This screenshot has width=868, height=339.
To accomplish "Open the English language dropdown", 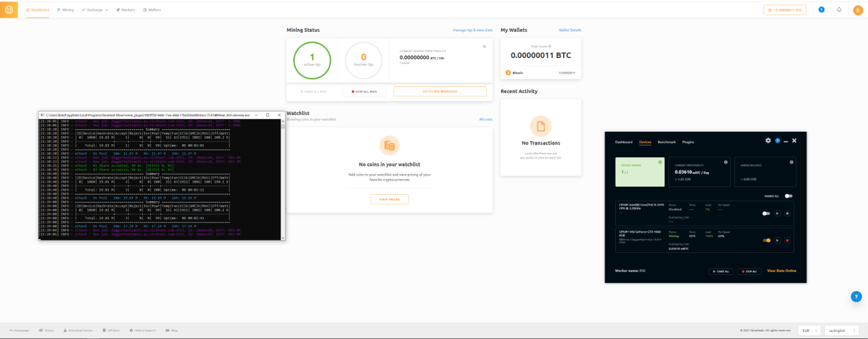I will tap(842, 330).
